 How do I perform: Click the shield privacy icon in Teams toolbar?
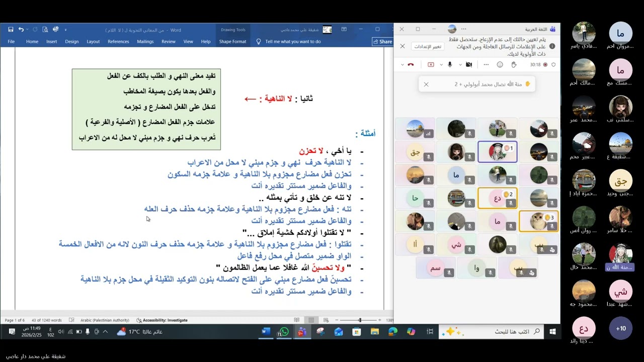point(553,64)
